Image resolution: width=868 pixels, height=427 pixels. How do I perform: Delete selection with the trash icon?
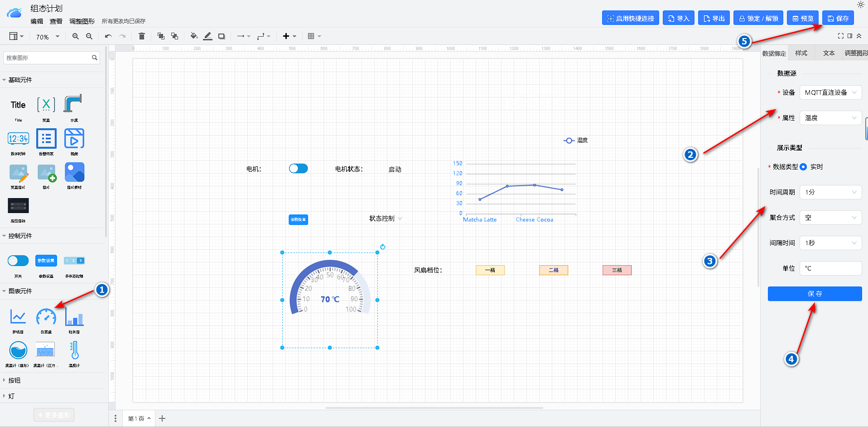pyautogui.click(x=142, y=36)
